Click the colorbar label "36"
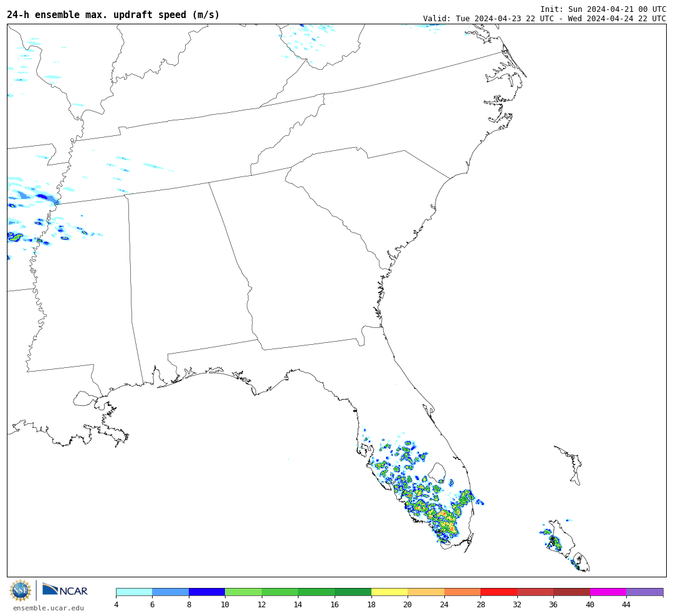 (x=554, y=605)
